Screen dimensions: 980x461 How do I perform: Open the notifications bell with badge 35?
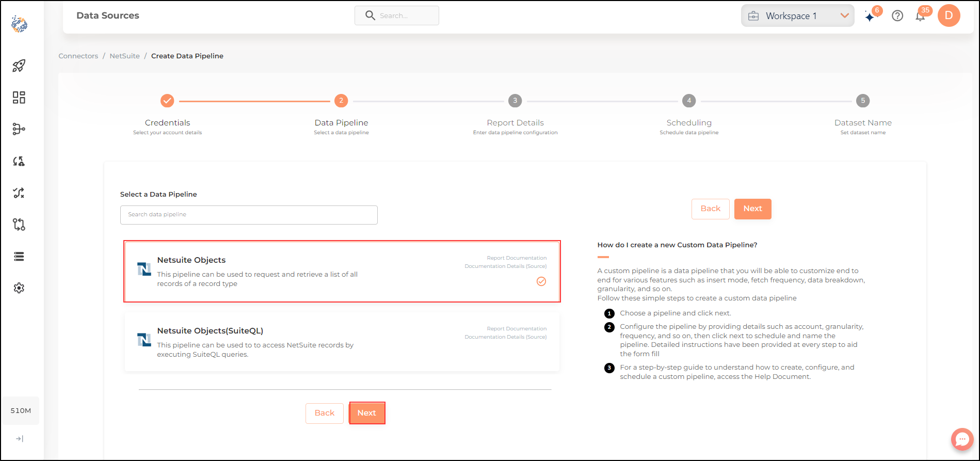(921, 15)
